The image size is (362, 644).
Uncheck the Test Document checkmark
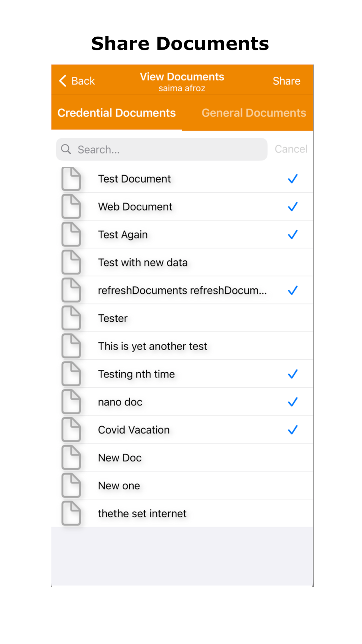pos(292,179)
